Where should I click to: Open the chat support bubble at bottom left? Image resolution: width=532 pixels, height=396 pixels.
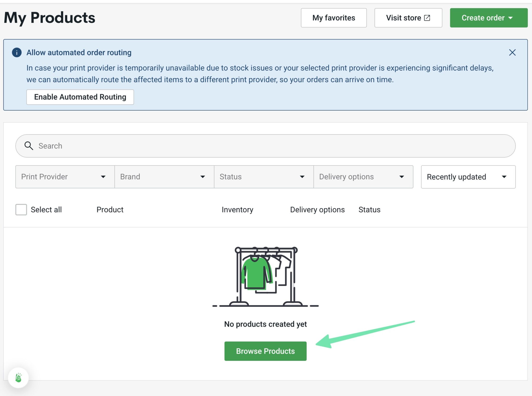coord(18,378)
